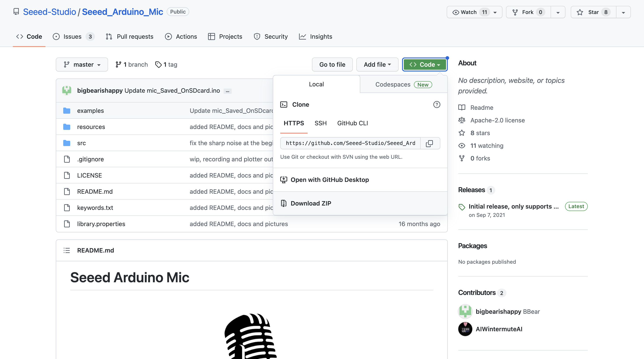Copy the HTTPS clone URL to clipboard
This screenshot has height=359, width=644.
pos(430,143)
